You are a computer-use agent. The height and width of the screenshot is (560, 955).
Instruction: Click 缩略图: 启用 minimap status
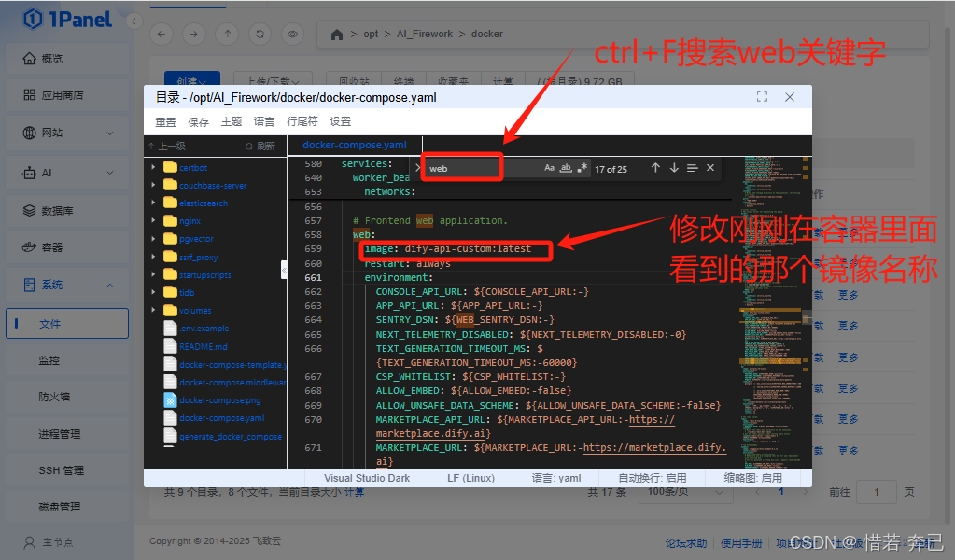752,479
